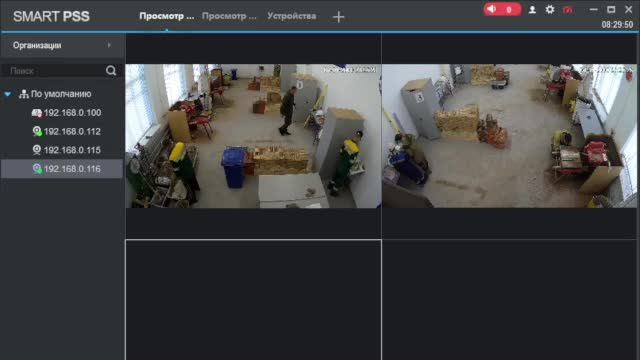Viewport: 640px width, 360px height.
Task: Click camera icon for 192.168.0.112
Action: coord(37,131)
